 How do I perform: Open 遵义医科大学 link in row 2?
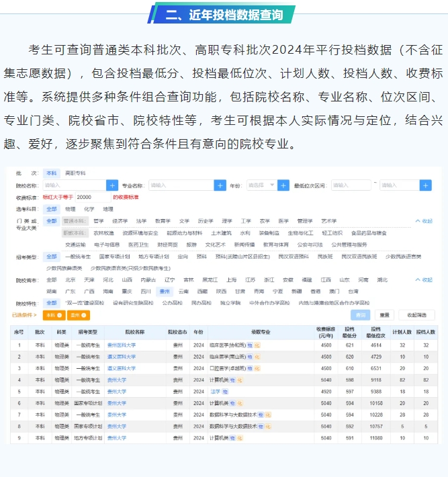pos(122,357)
